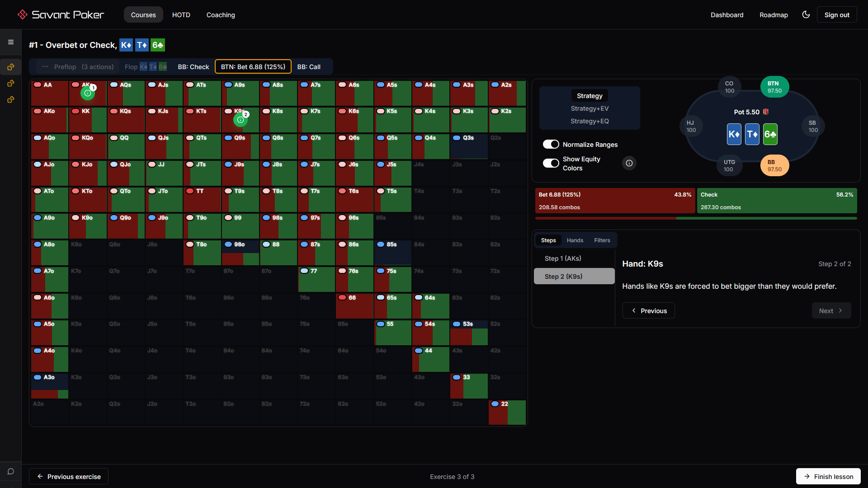
Task: Click the Savant Poker logo
Action: 60,14
